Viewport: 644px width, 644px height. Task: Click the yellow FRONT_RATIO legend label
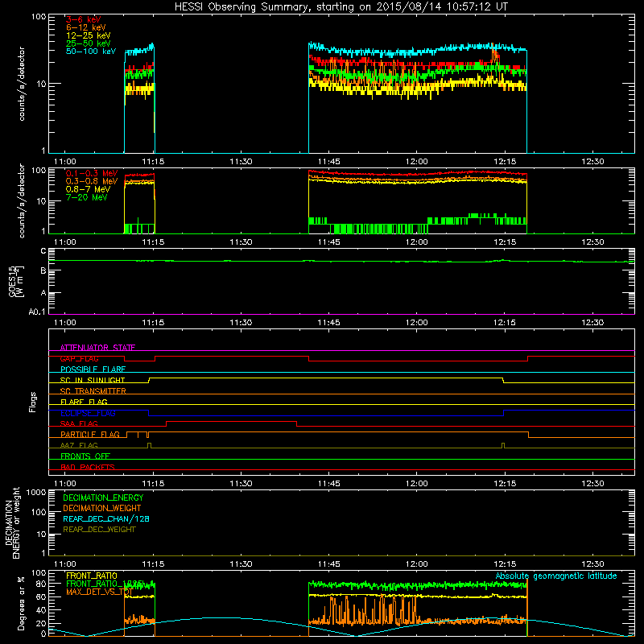92,576
